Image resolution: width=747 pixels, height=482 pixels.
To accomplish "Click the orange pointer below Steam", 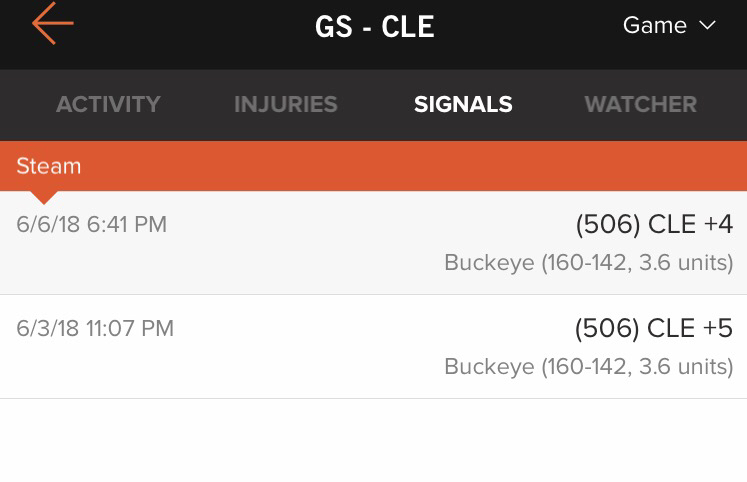I will pyautogui.click(x=44, y=197).
